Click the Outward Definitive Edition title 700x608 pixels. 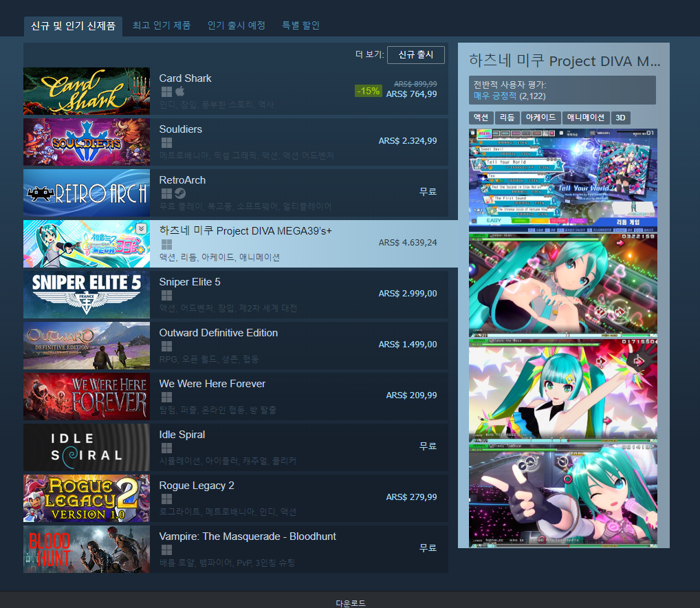(219, 333)
